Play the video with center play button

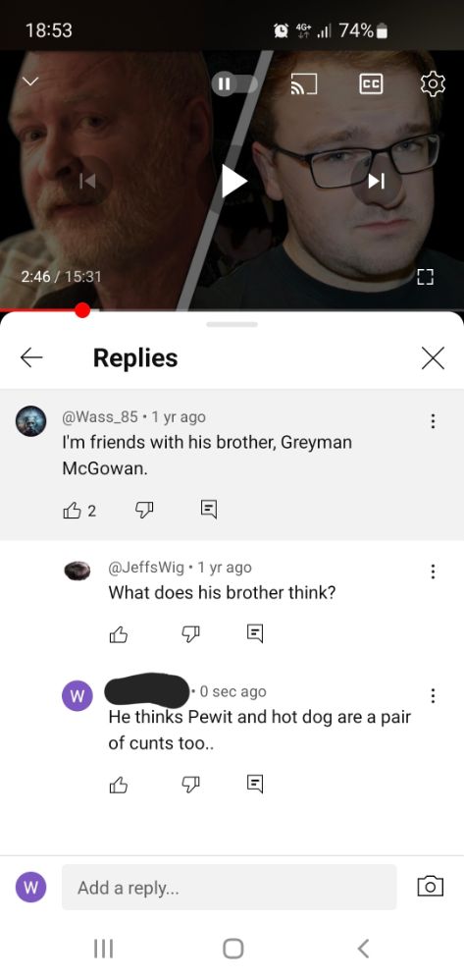tap(234, 182)
